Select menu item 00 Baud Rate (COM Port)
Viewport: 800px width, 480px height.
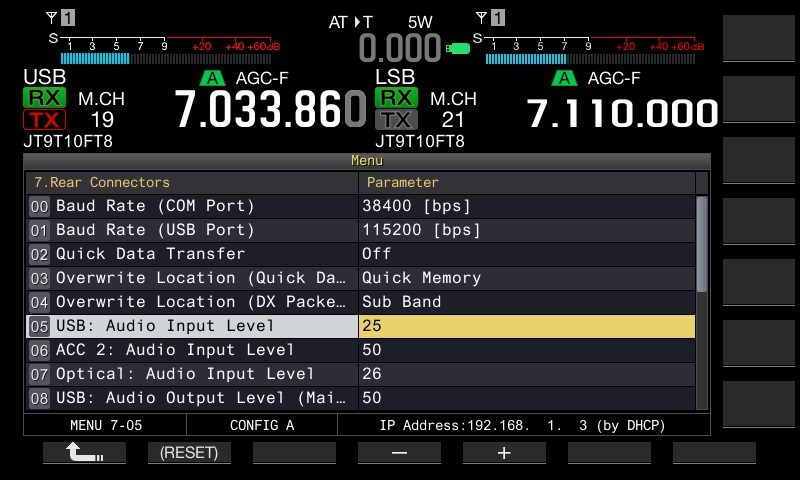tap(191, 206)
